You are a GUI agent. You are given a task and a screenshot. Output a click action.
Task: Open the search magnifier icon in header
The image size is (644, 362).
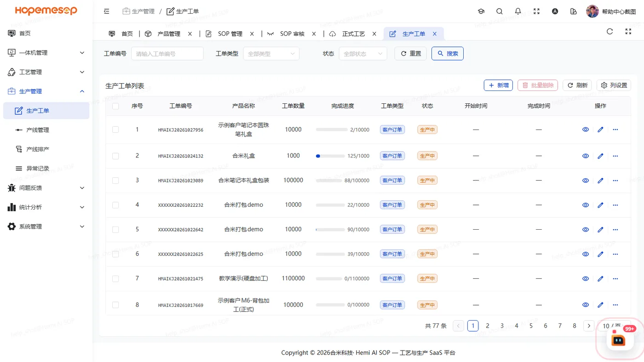[500, 11]
